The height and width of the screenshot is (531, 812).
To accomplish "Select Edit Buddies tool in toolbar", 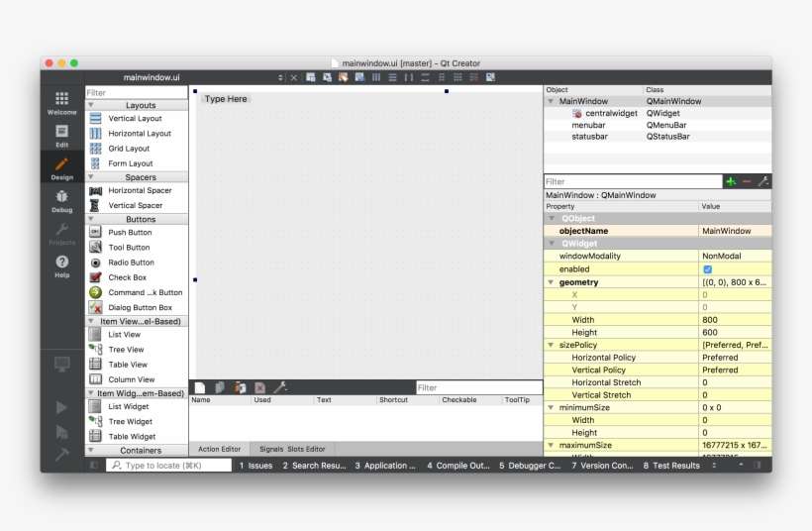I will click(x=343, y=77).
